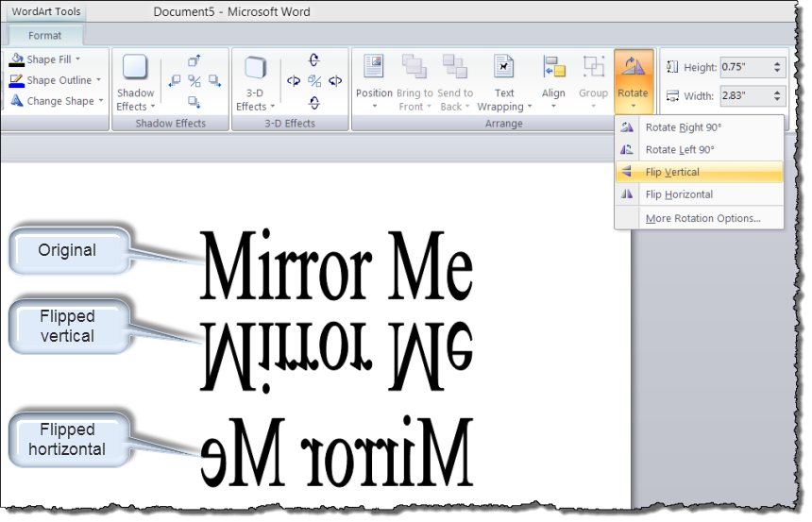
Task: Expand the Shape Fill dropdown arrow
Action: click(x=78, y=59)
